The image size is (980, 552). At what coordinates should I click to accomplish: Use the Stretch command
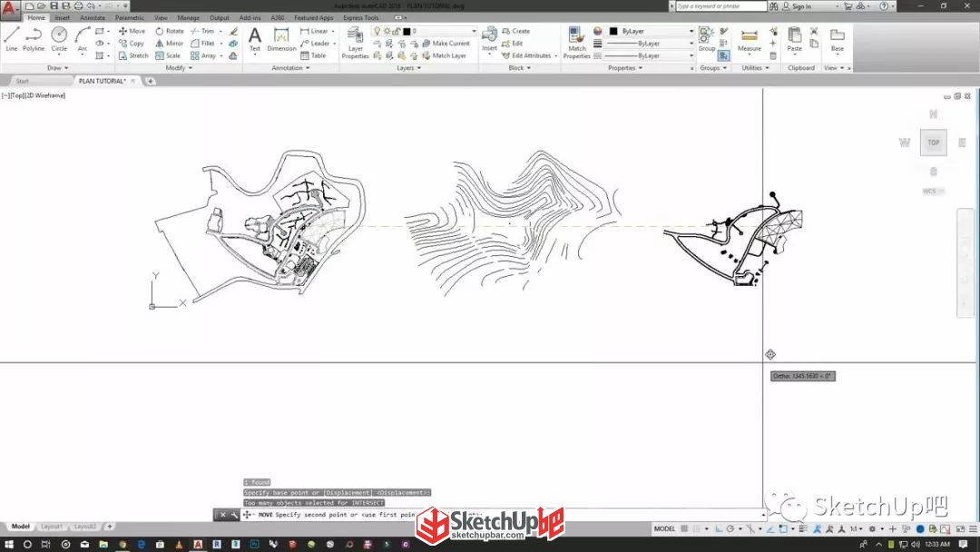(133, 55)
